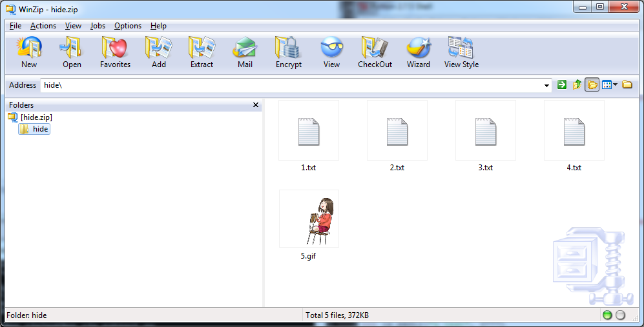Select the 2.txt file thumbnail

[397, 130]
